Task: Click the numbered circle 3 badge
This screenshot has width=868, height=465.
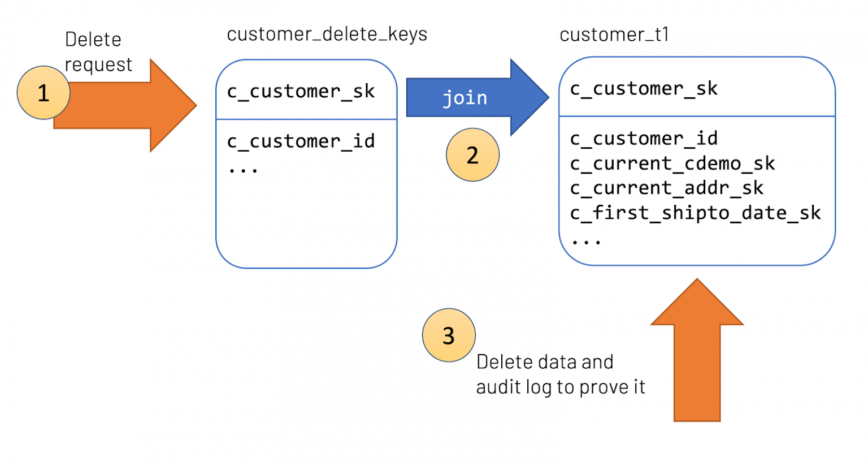Action: pos(449,335)
